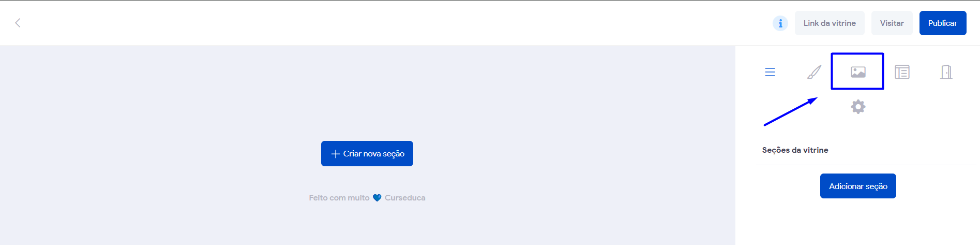Click the diagonal blue arrow annotation
Screen dimensions: 980x245
(790, 111)
